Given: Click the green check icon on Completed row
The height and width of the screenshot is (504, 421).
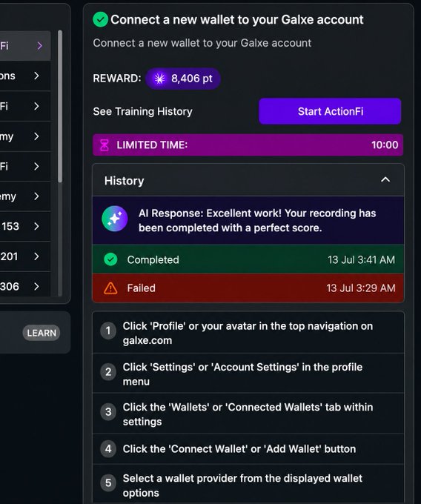Looking at the screenshot, I should (x=110, y=259).
